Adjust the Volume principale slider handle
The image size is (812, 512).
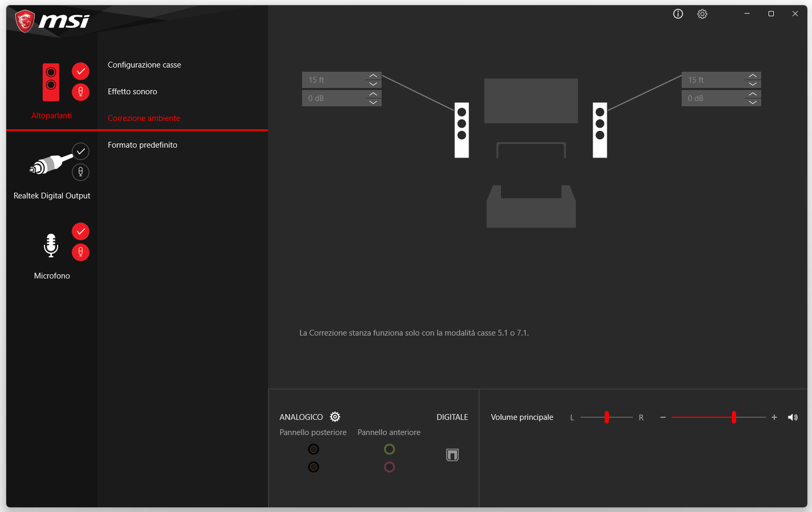tap(734, 417)
